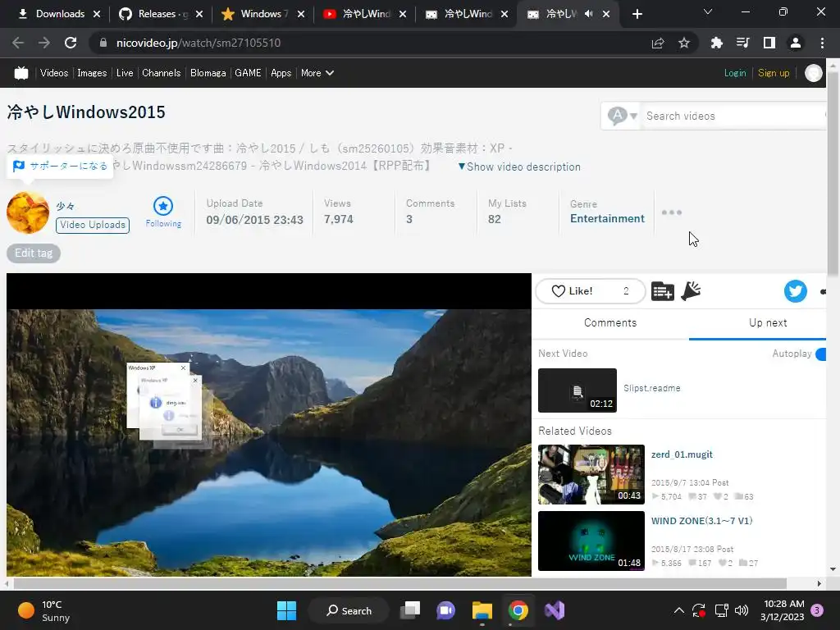Image resolution: width=840 pixels, height=630 pixels.
Task: Open the media controls icon in Chrome toolbar
Action: 742,43
